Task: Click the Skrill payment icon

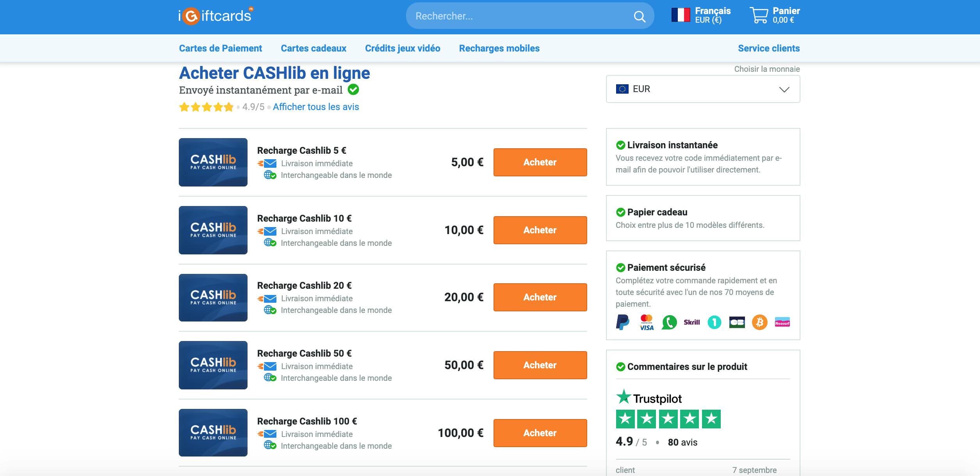Action: tap(692, 322)
